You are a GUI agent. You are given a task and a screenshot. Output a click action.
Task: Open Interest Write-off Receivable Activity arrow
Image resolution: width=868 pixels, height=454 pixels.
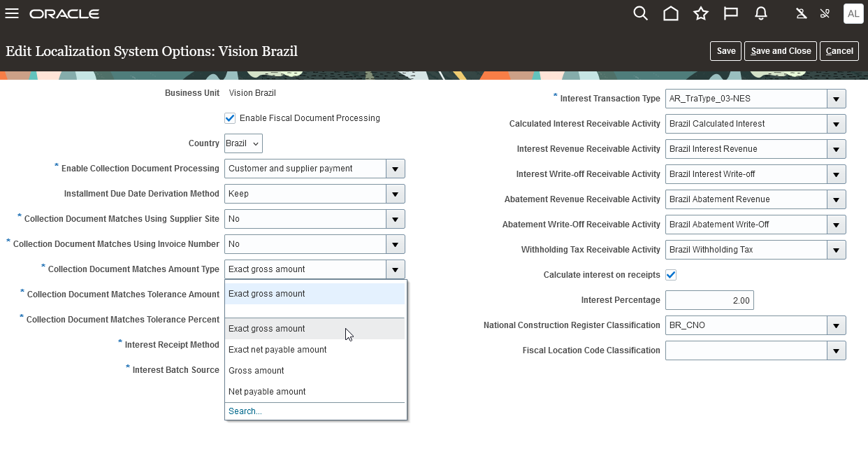tap(837, 174)
